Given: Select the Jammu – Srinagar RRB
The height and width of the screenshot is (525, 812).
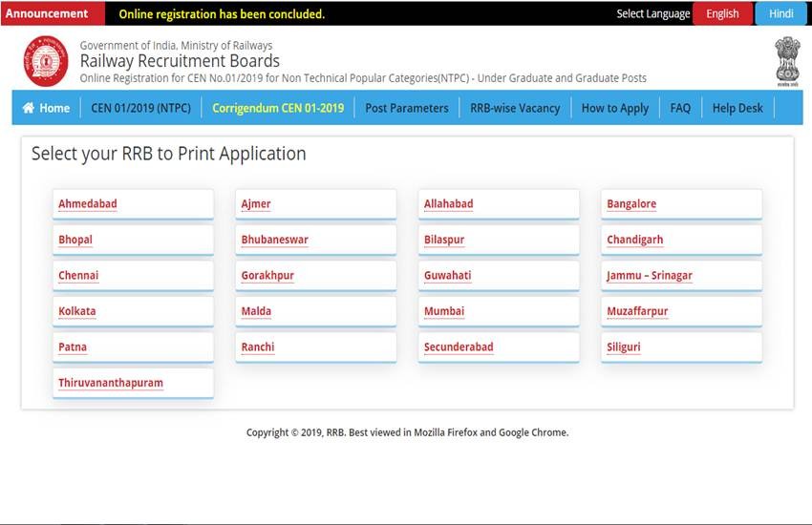Looking at the screenshot, I should [649, 276].
